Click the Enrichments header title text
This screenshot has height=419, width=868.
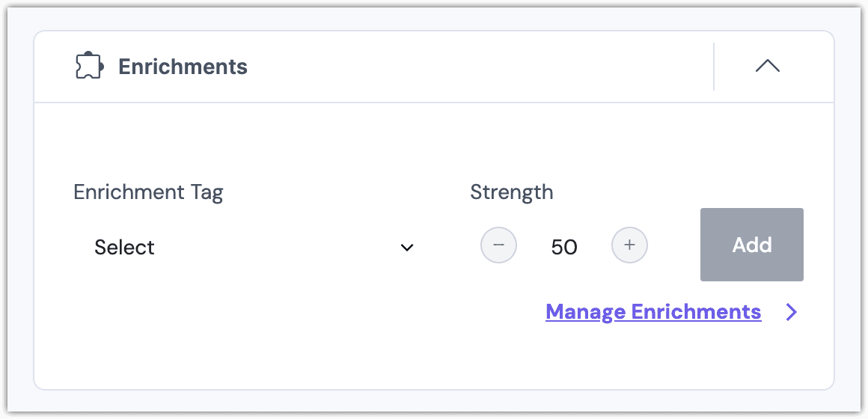tap(183, 67)
